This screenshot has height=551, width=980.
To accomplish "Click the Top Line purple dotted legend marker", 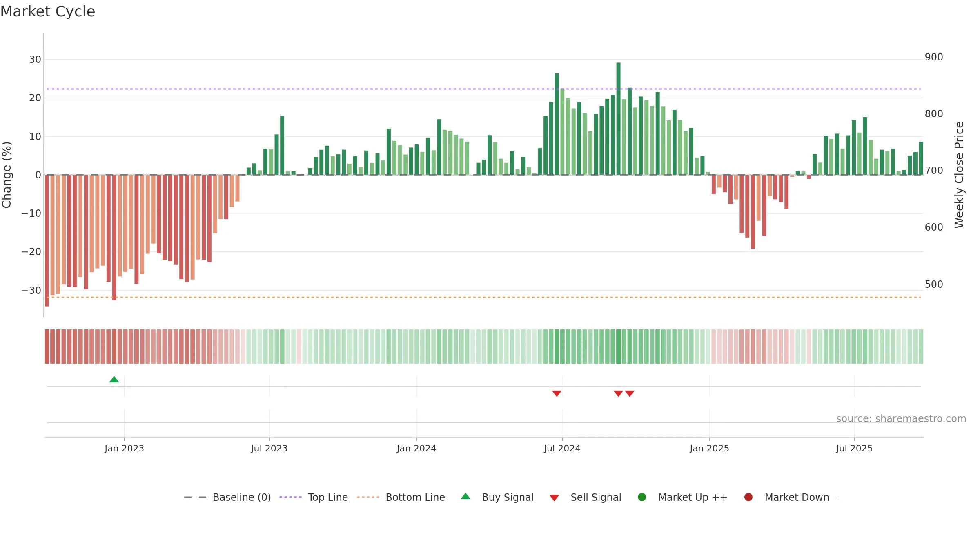I will [290, 497].
